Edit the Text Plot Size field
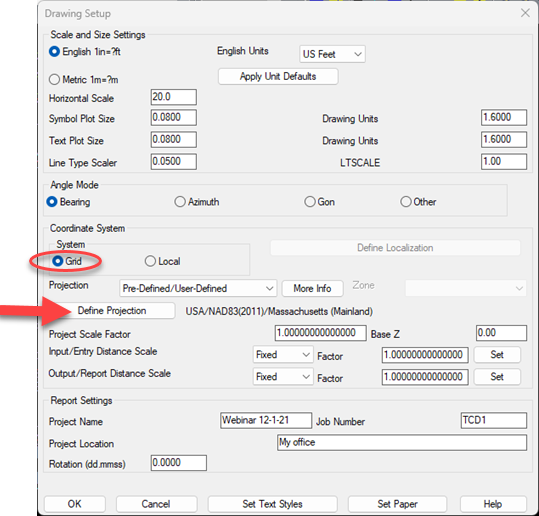539x516 pixels. (x=174, y=140)
